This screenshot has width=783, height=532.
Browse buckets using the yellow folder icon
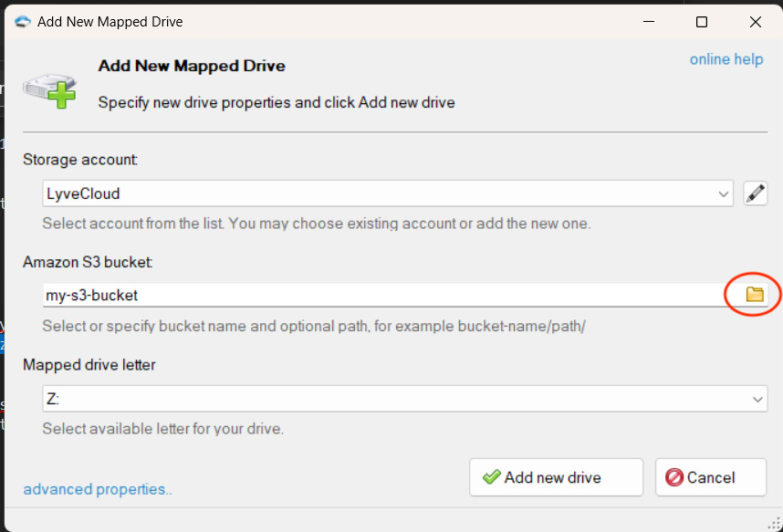[x=754, y=294]
